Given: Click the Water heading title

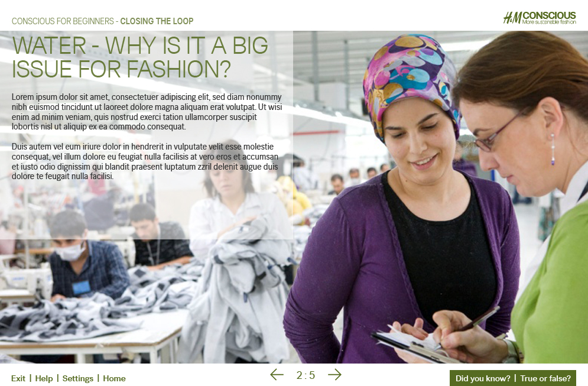Looking at the screenshot, I should (140, 57).
